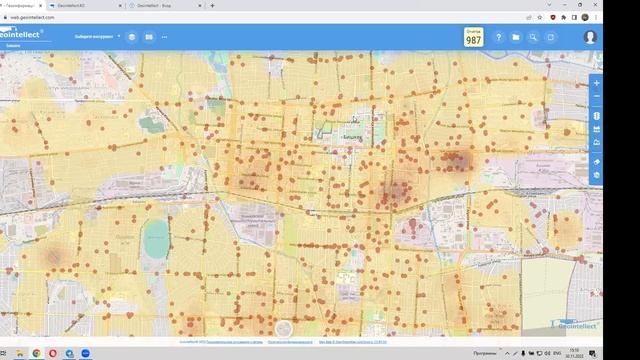Click the bottom icon in the map side panel

pyautogui.click(x=596, y=175)
